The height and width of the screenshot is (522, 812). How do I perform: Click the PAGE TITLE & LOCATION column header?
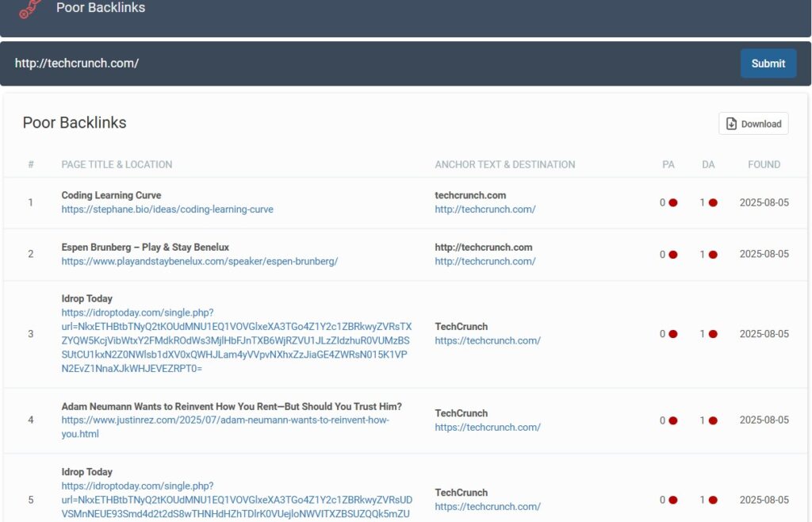pos(117,165)
